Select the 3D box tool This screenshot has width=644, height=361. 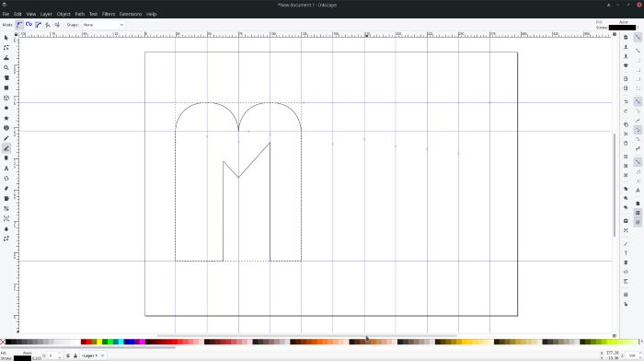click(6, 98)
